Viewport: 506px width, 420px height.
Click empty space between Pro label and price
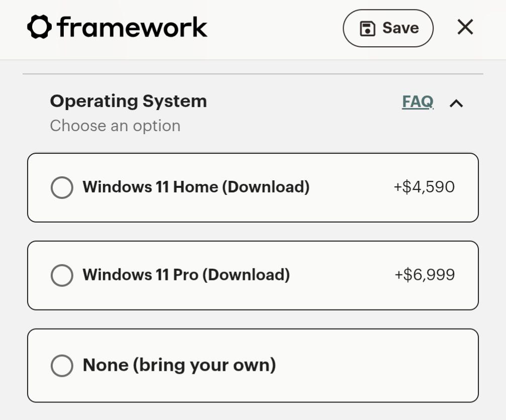342,275
